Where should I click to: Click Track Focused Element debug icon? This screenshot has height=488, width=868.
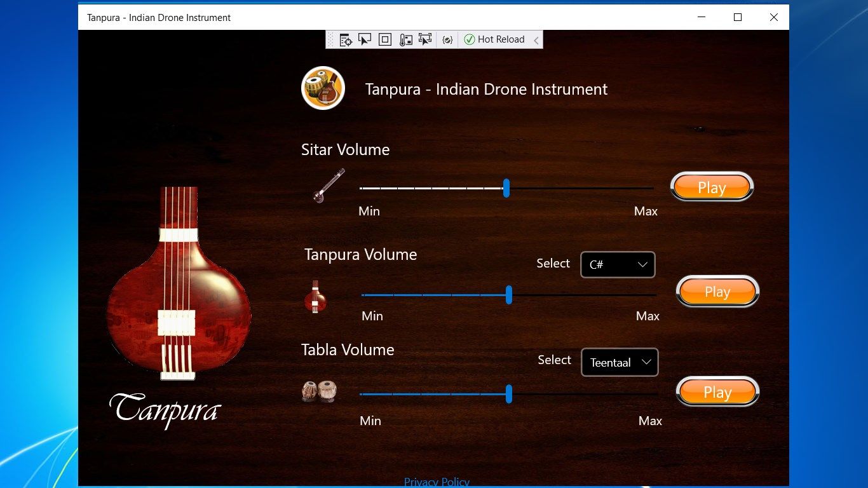coord(424,39)
